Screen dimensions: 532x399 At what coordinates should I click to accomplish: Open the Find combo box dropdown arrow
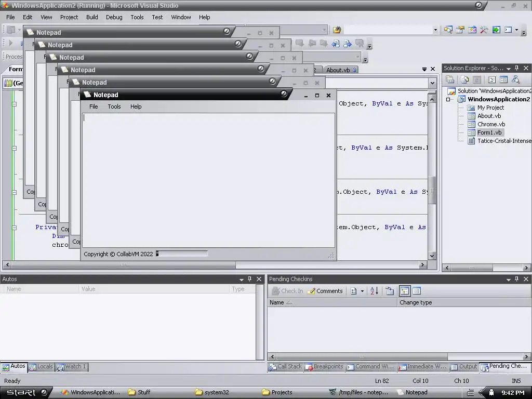tap(435, 30)
